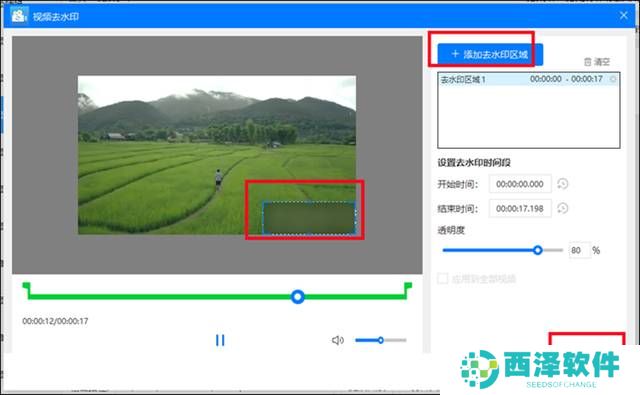Clear all regions with 清空
Screen dimensions: 640x395
(597, 62)
